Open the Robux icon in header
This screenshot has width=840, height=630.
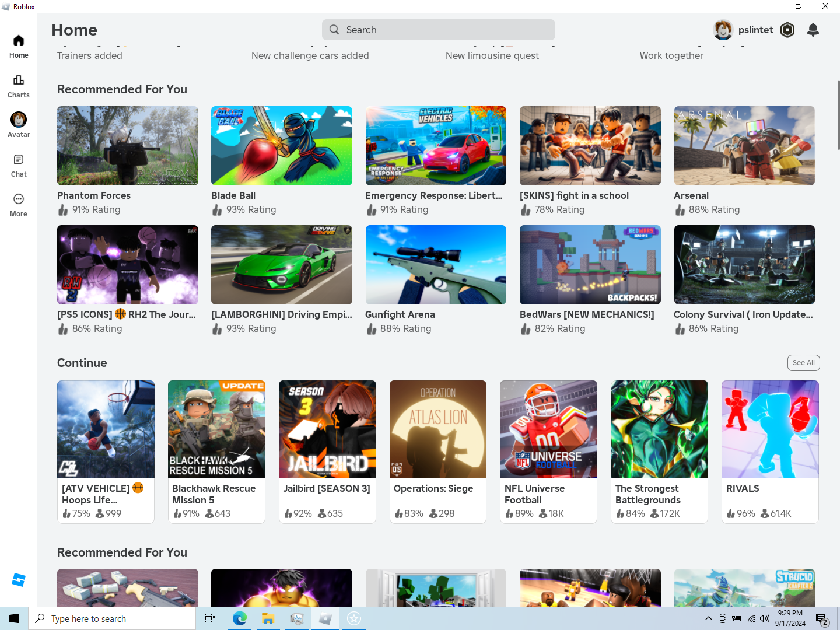click(x=787, y=30)
